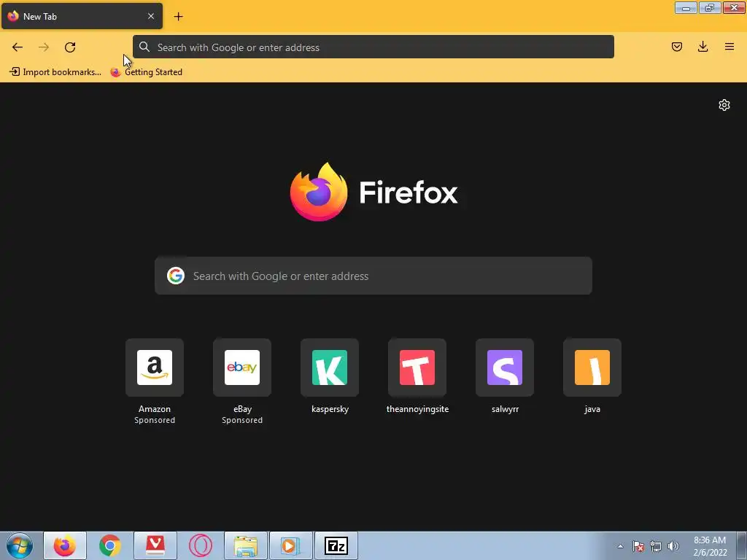
Task: Switch to Firefox in the taskbar
Action: [x=65, y=545]
